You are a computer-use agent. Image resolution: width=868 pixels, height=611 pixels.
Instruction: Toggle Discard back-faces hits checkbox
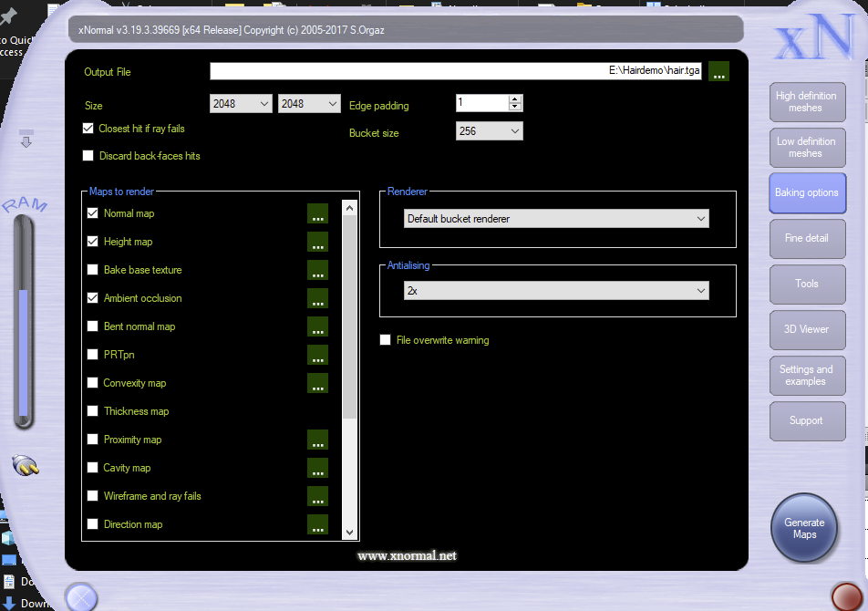[88, 156]
